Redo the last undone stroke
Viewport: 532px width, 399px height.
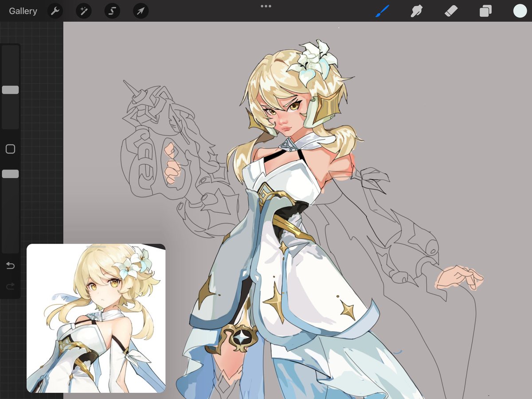pos(10,287)
